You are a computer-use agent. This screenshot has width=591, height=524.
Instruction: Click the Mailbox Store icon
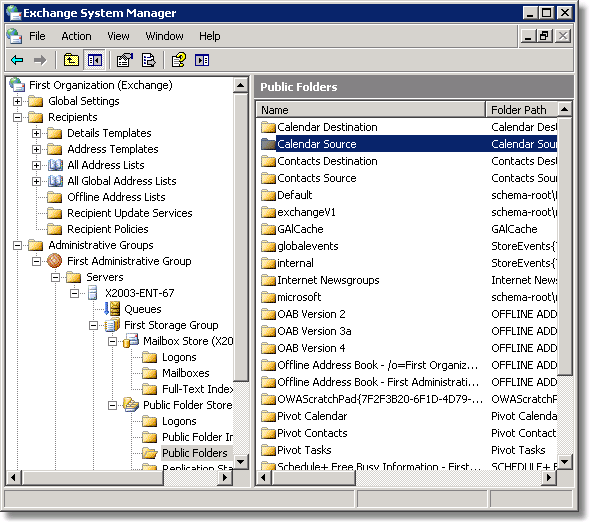point(131,340)
